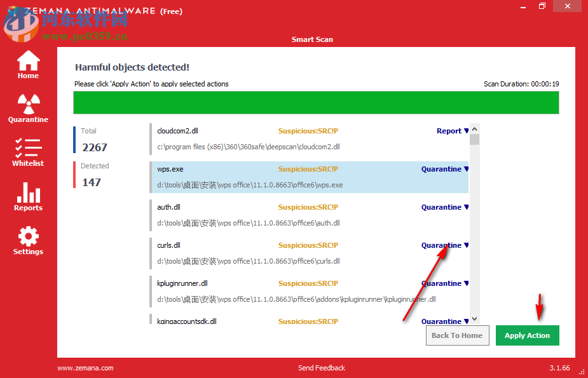Expand the Quarantine dropdown for wps.exe

coord(444,169)
